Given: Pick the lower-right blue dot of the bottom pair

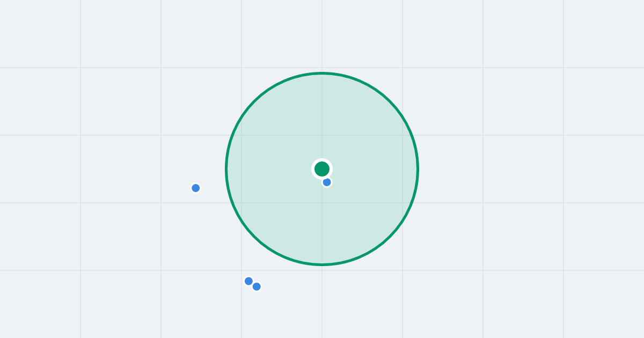Looking at the screenshot, I should tap(257, 286).
